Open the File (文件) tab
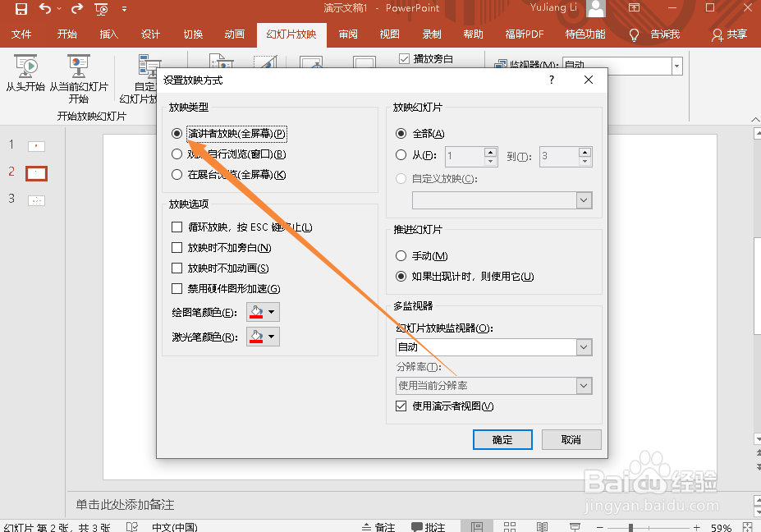 tap(21, 34)
